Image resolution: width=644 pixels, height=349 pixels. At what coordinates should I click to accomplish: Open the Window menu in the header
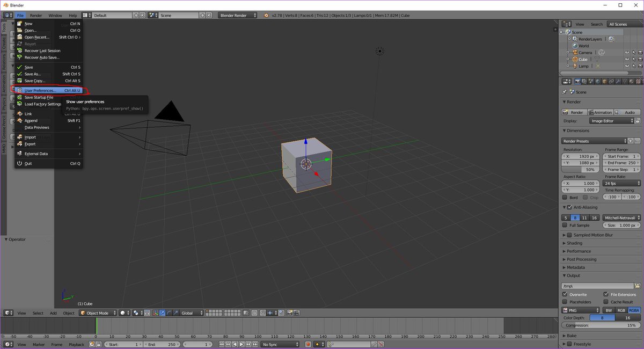pos(55,16)
